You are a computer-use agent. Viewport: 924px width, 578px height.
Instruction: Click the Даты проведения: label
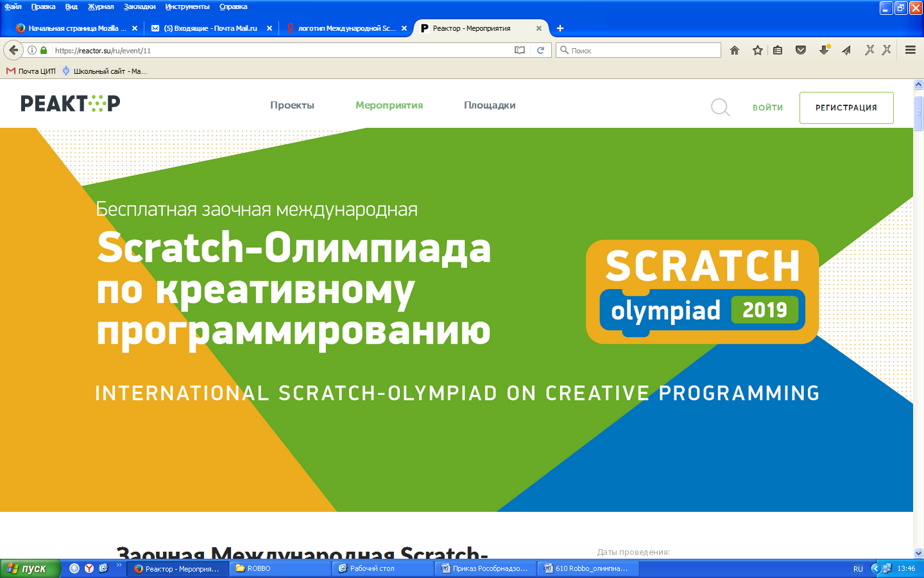point(633,552)
